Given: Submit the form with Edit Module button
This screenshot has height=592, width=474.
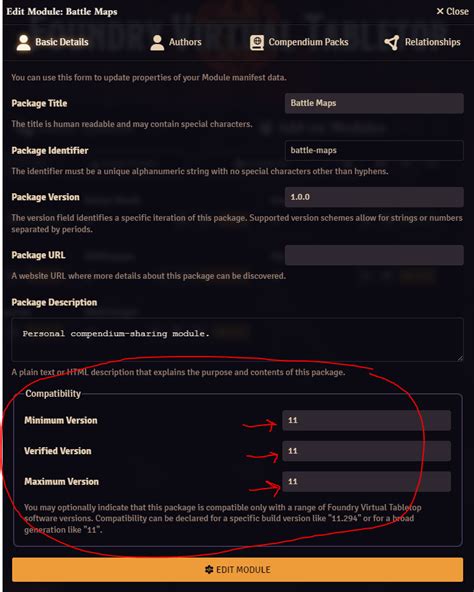Looking at the screenshot, I should click(237, 569).
